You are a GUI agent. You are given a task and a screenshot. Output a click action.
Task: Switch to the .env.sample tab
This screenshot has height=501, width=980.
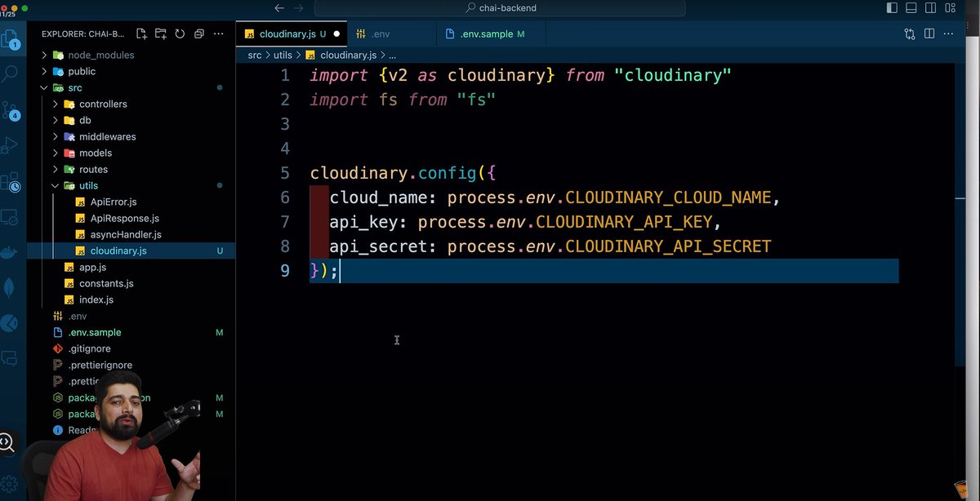pos(486,33)
